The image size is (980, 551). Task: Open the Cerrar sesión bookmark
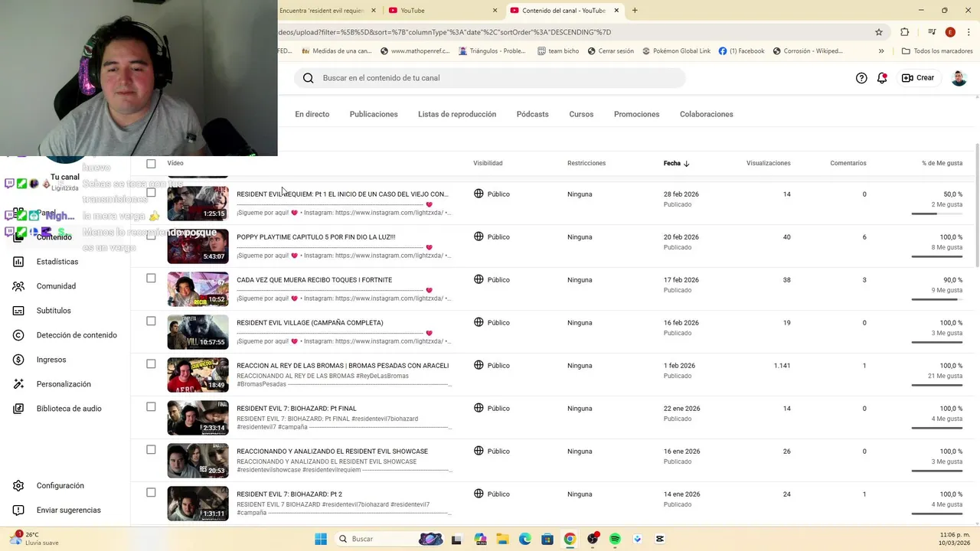[610, 51]
